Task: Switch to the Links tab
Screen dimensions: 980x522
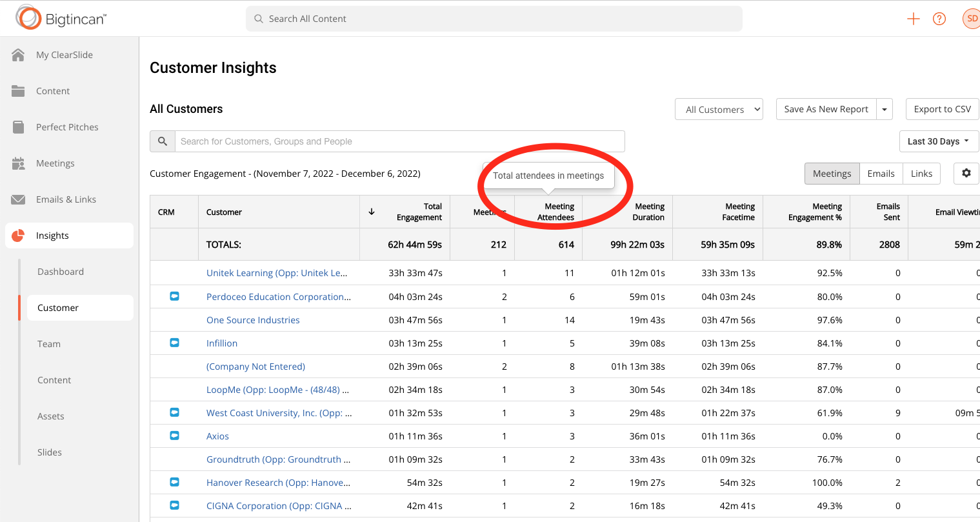Action: tap(921, 174)
